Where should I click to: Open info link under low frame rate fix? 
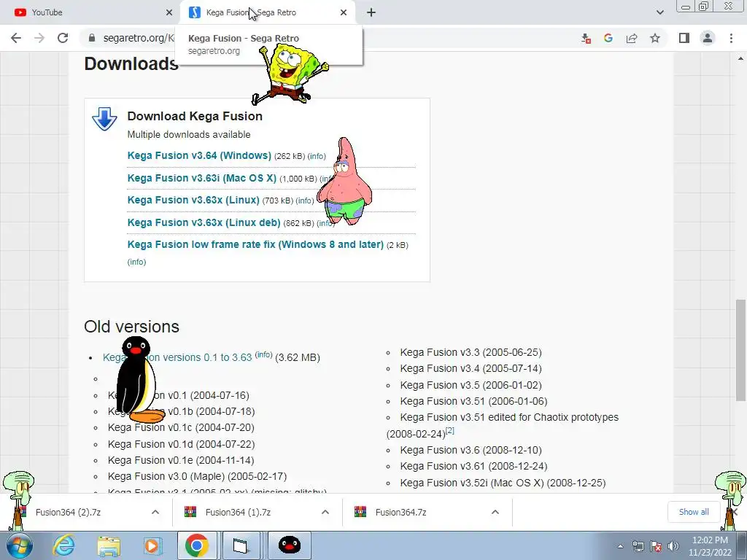click(136, 262)
